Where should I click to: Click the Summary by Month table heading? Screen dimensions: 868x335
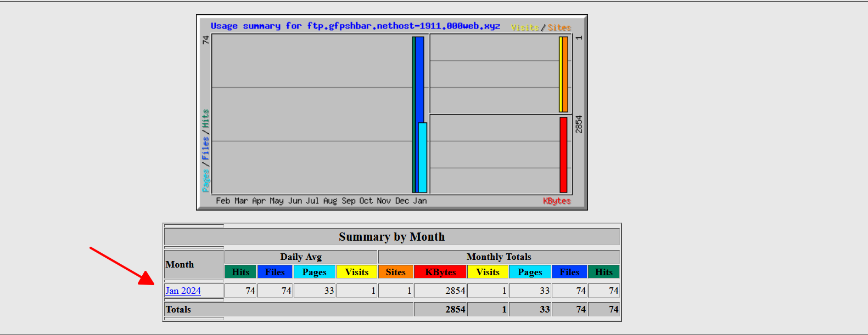(392, 237)
